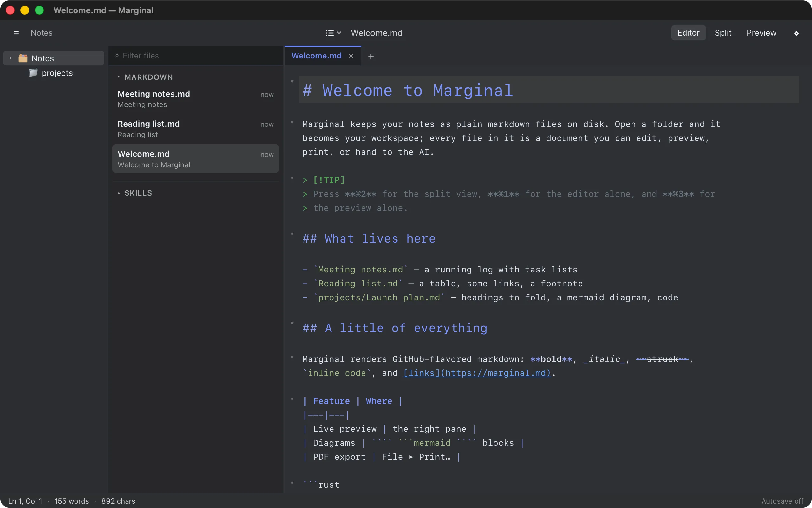Toggle the sidebar hamburger menu icon
The height and width of the screenshot is (508, 812).
click(x=16, y=33)
